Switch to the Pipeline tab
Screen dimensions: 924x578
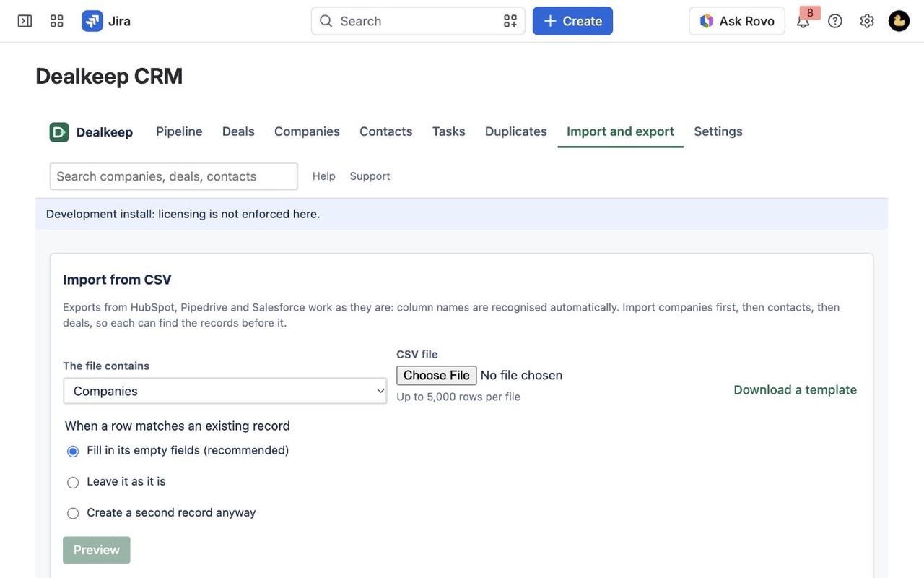click(x=179, y=131)
